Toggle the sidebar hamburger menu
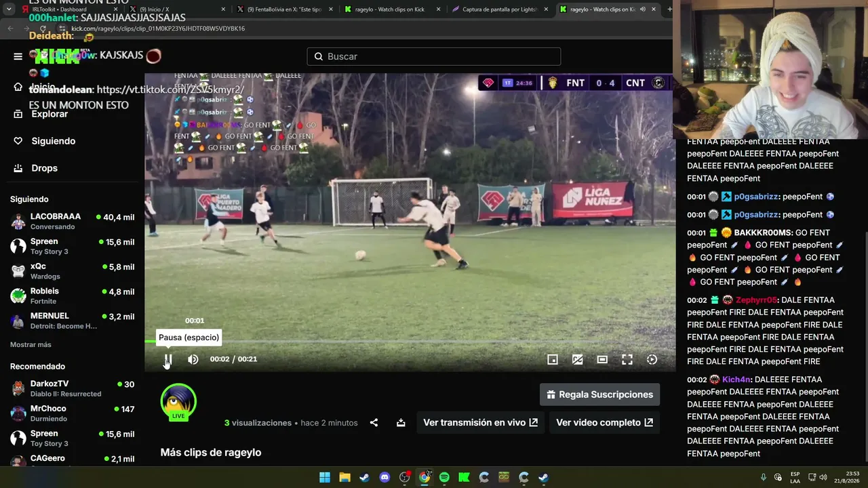Screen dimensions: 868x488 tap(18, 56)
